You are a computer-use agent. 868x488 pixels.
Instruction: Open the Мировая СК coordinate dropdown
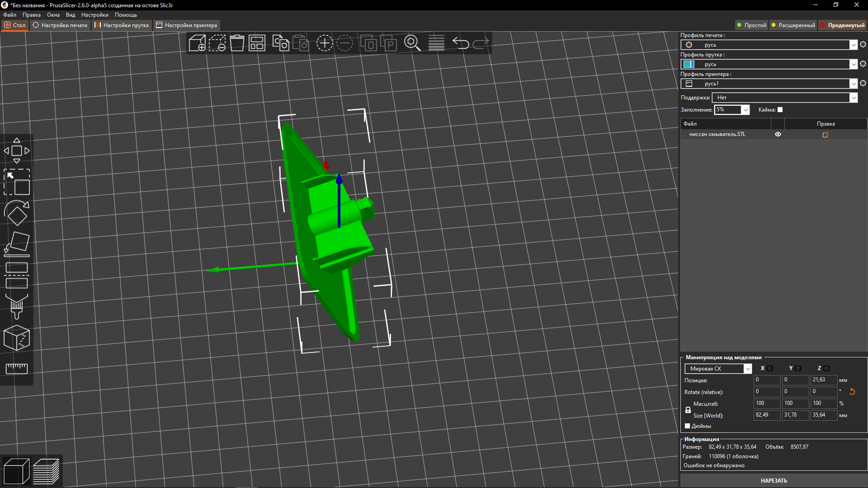pos(718,369)
